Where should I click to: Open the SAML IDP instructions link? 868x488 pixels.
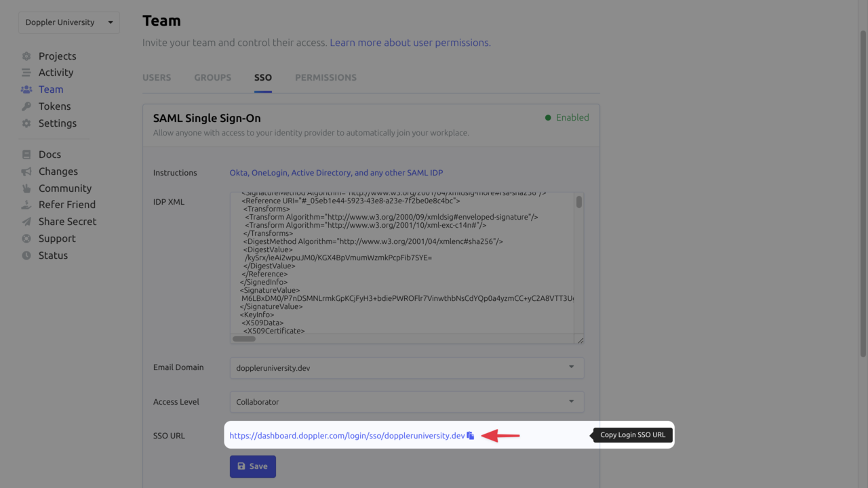[336, 173]
